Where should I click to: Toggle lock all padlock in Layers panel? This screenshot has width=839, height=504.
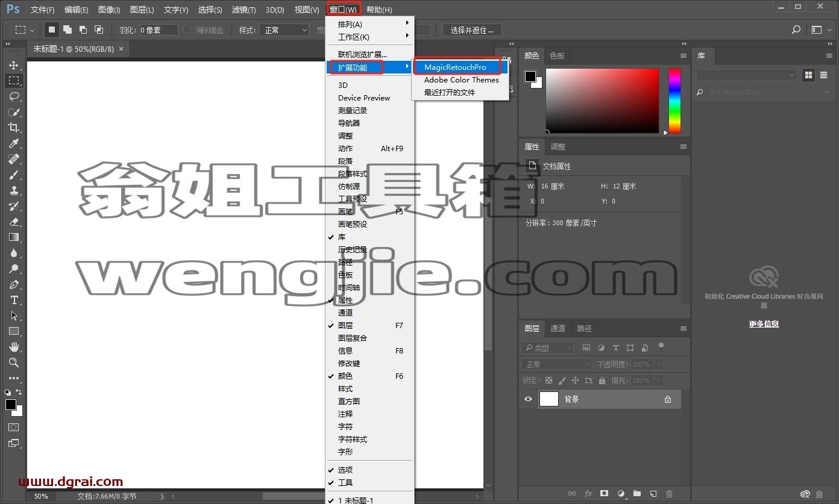[x=602, y=381]
